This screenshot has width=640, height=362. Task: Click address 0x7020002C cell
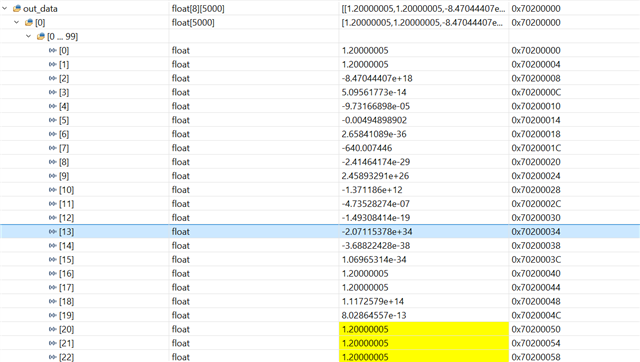coord(536,204)
